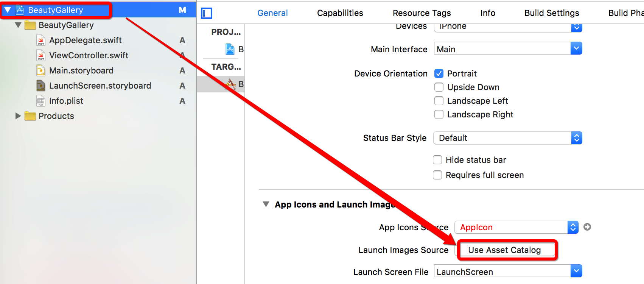Screen dimensions: 644x284
Task: Collapse the BeautyGallery group folder triangle
Action: [18, 25]
